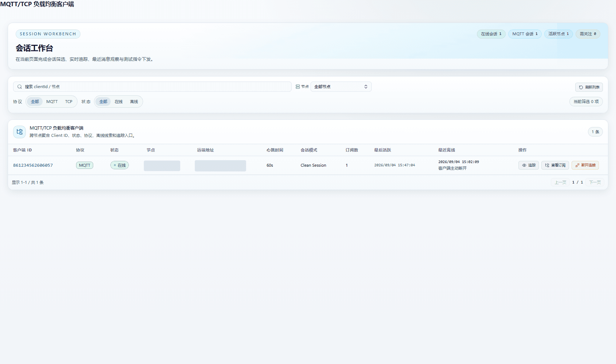Select 全部 in the protocol filter
Viewport: 616px width, 364px height.
pyautogui.click(x=35, y=102)
